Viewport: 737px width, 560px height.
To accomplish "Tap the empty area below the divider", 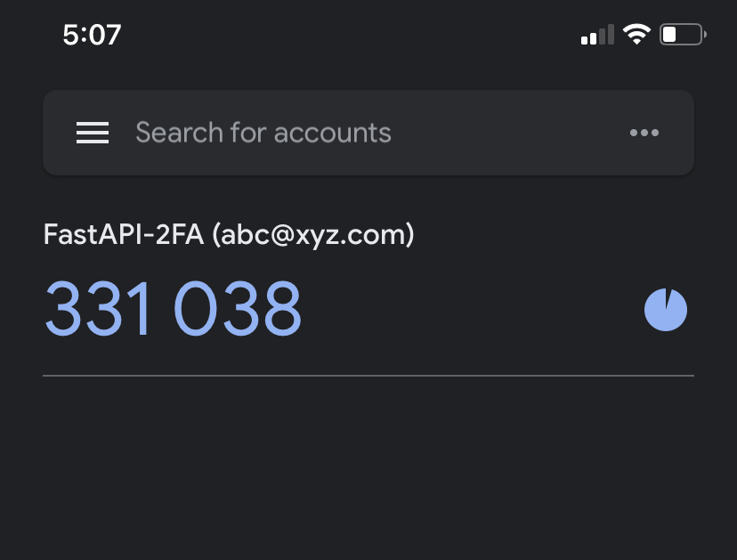I will point(368,472).
